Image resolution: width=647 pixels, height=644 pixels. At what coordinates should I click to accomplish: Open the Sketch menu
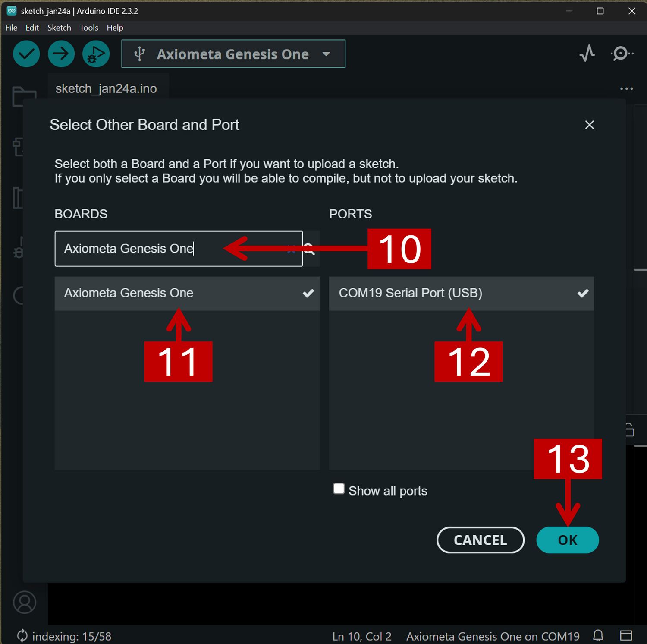(59, 28)
